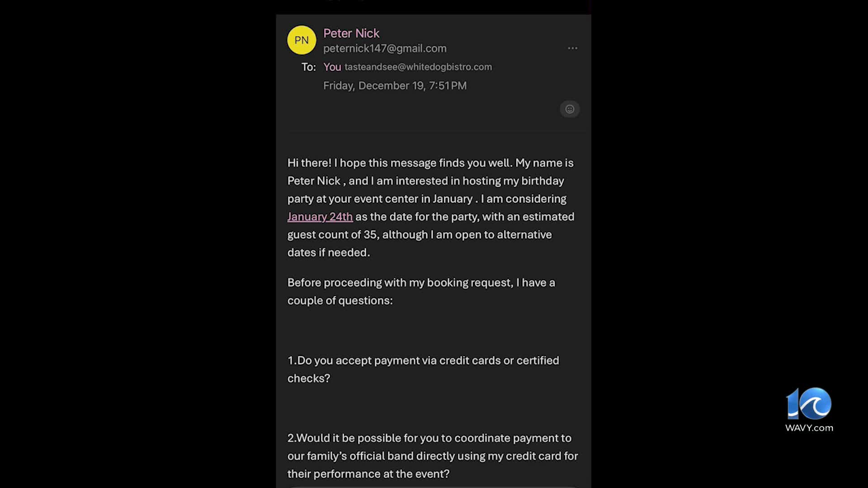Image resolution: width=868 pixels, height=488 pixels.
Task: Click the 'Hi there! I hope' opening line
Action: pos(430,163)
